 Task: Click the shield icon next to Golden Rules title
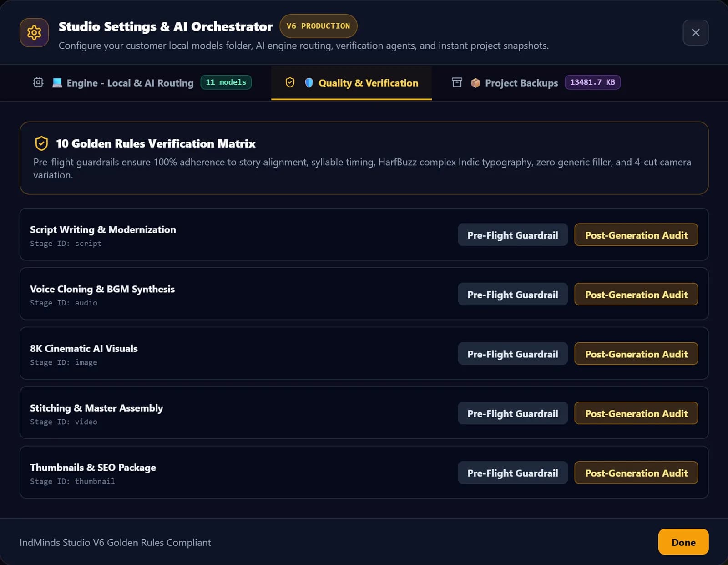(x=41, y=143)
